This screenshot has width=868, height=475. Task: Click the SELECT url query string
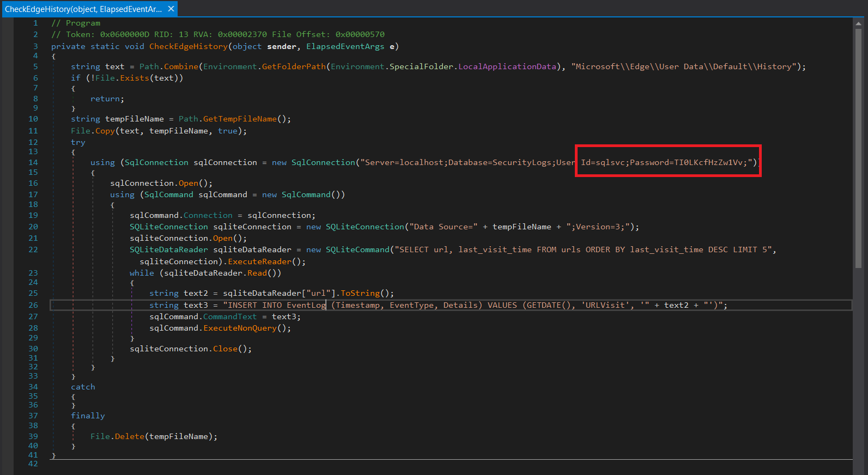(583, 249)
